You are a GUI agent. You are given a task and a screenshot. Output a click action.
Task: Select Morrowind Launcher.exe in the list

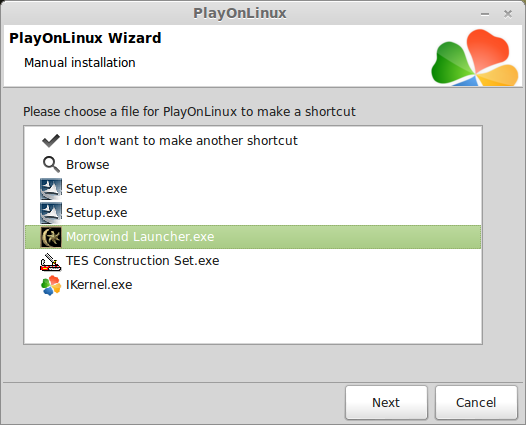pyautogui.click(x=253, y=237)
